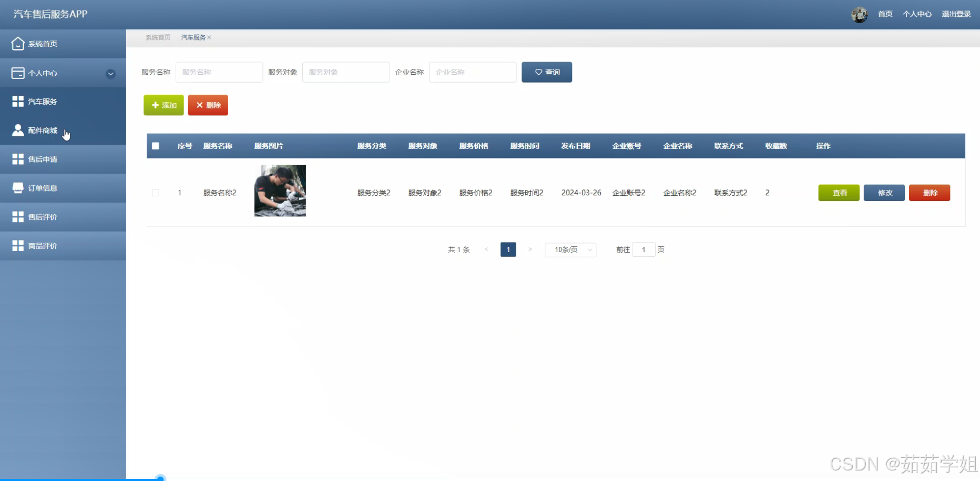Click the 服务名称 column header
980x481 pixels.
point(218,146)
